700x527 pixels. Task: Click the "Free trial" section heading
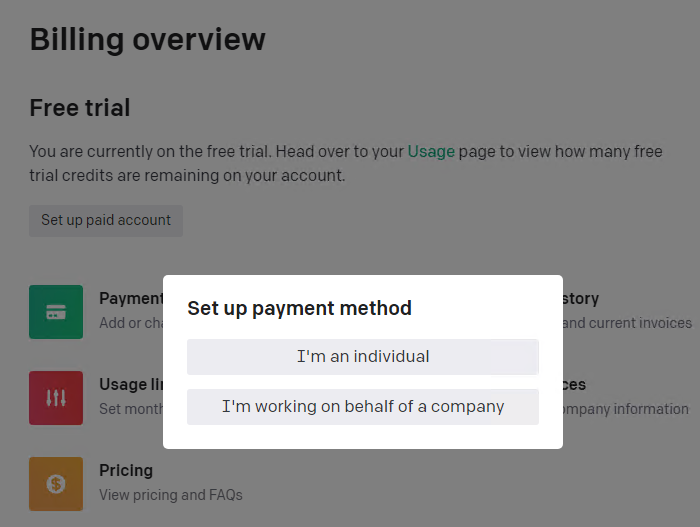click(80, 108)
